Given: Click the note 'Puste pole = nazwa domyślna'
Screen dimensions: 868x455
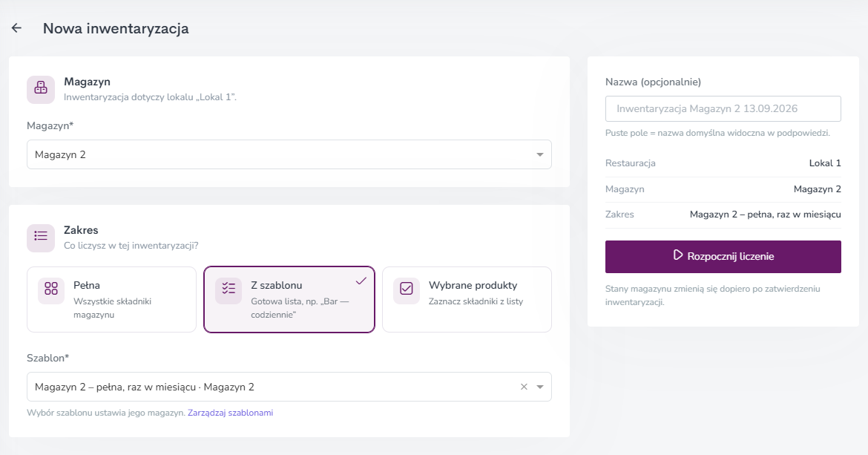Looking at the screenshot, I should pos(717,134).
